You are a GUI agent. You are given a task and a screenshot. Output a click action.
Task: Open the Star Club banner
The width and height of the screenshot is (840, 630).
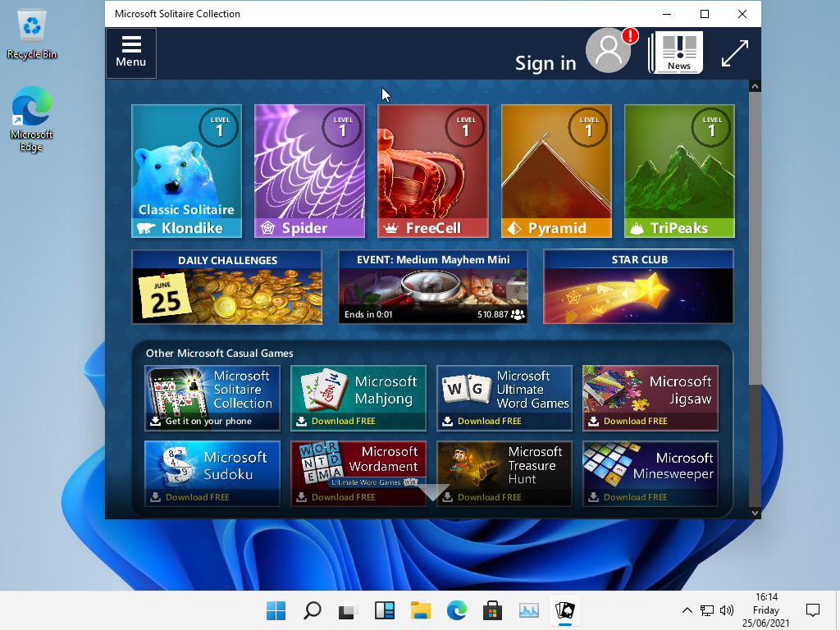(x=638, y=287)
